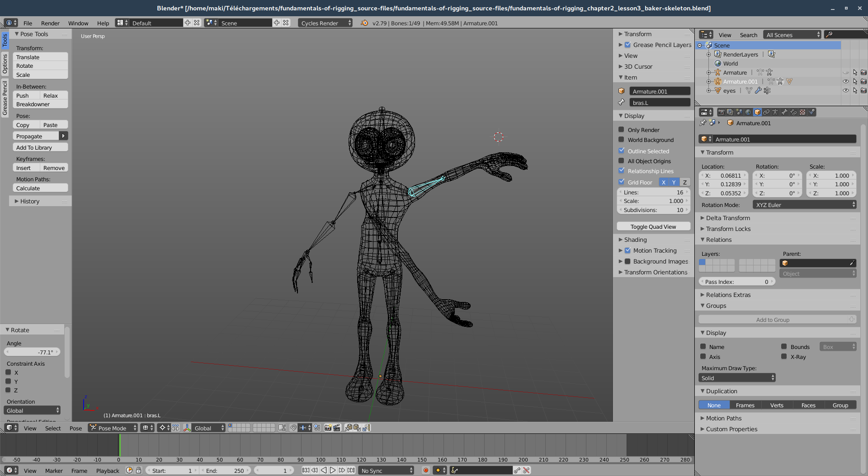
Task: Click the OpenGL render image camera icon
Action: coord(328,428)
